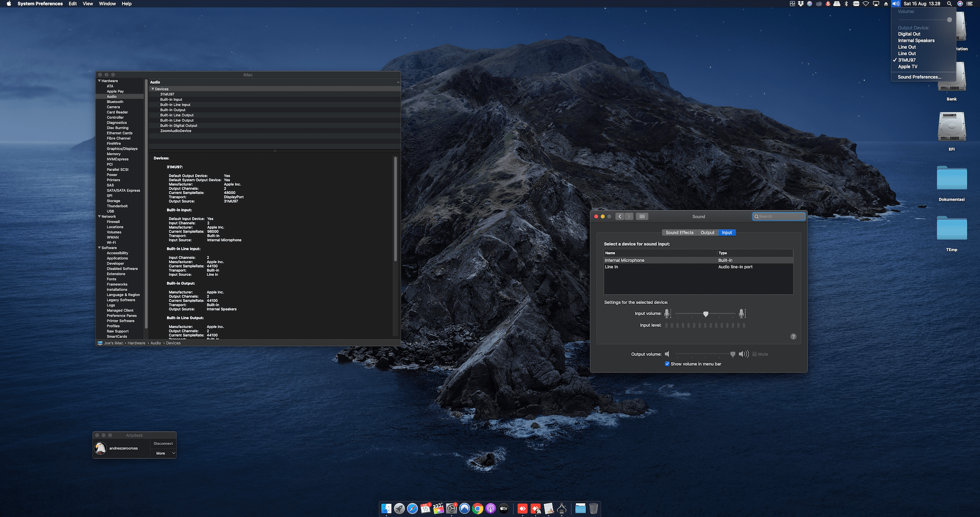
Task: Click Spotlight search magnifier icon
Action: 949,4
